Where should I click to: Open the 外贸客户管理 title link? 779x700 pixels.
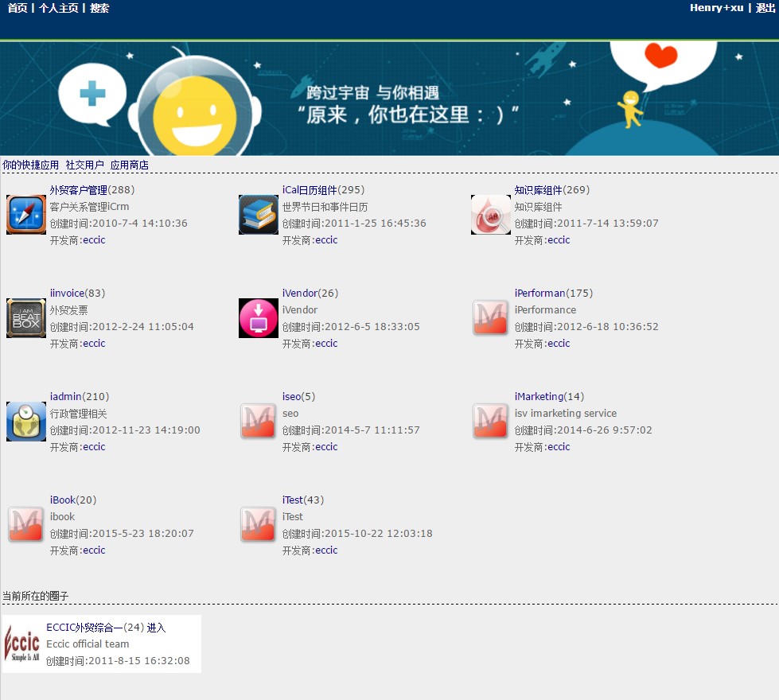point(79,190)
